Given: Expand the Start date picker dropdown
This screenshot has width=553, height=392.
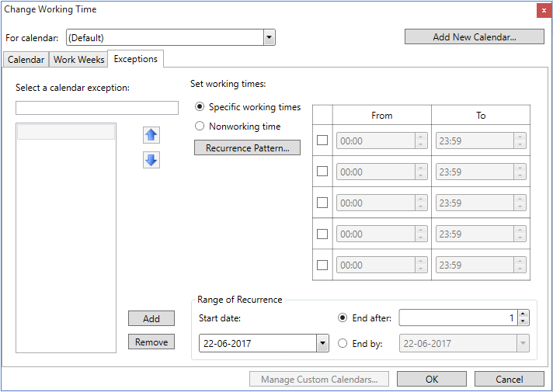Looking at the screenshot, I should (x=322, y=343).
